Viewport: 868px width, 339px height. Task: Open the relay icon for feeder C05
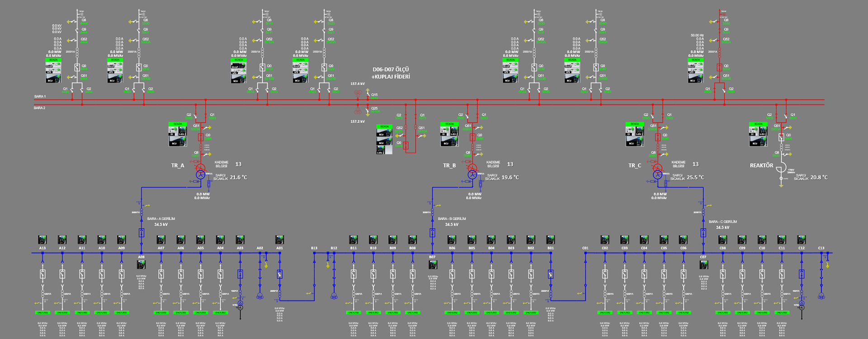(664, 240)
